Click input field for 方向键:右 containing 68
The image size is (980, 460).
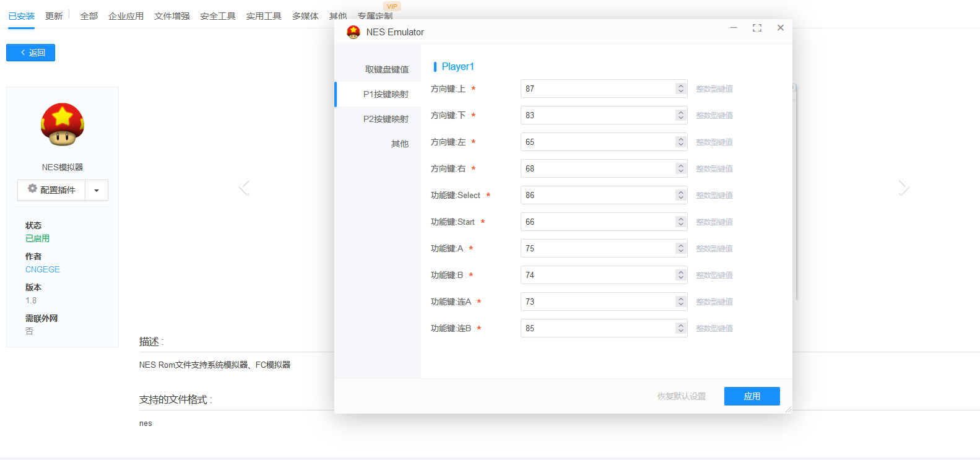(x=604, y=168)
